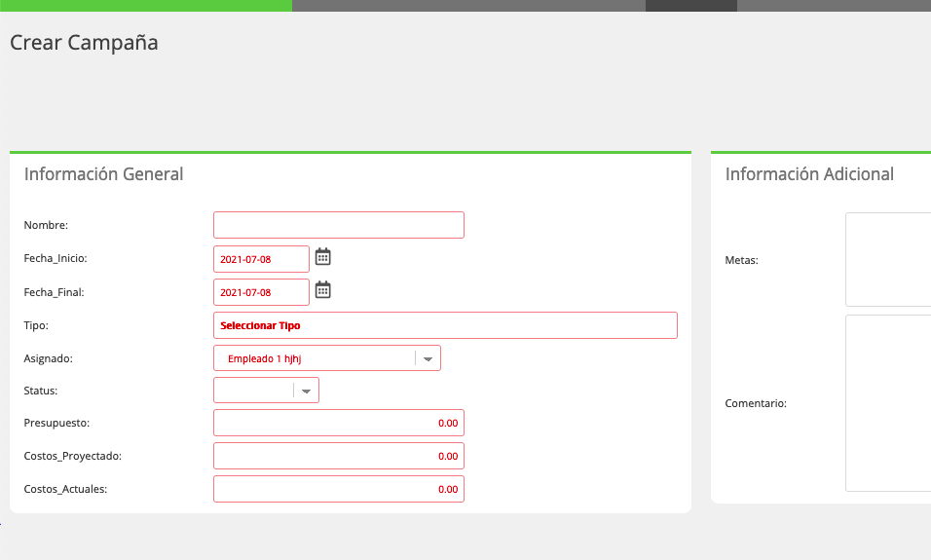Click the Asignado: label
The height and width of the screenshot is (560, 931).
[x=48, y=358]
